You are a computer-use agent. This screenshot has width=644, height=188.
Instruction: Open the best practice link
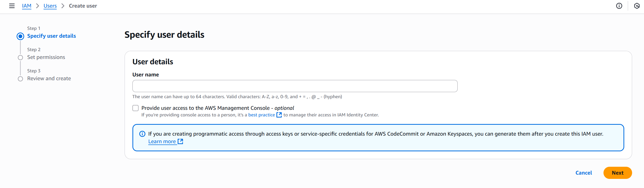pyautogui.click(x=261, y=115)
